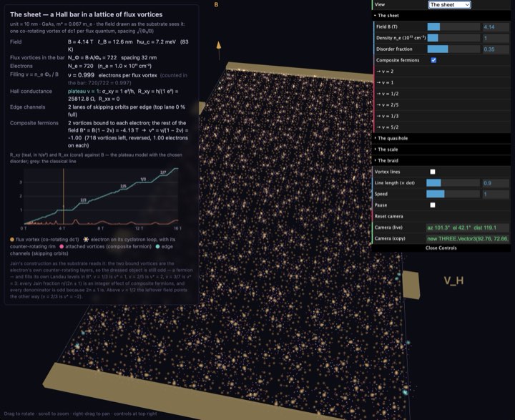Jump to filling ν = 2

441,72
